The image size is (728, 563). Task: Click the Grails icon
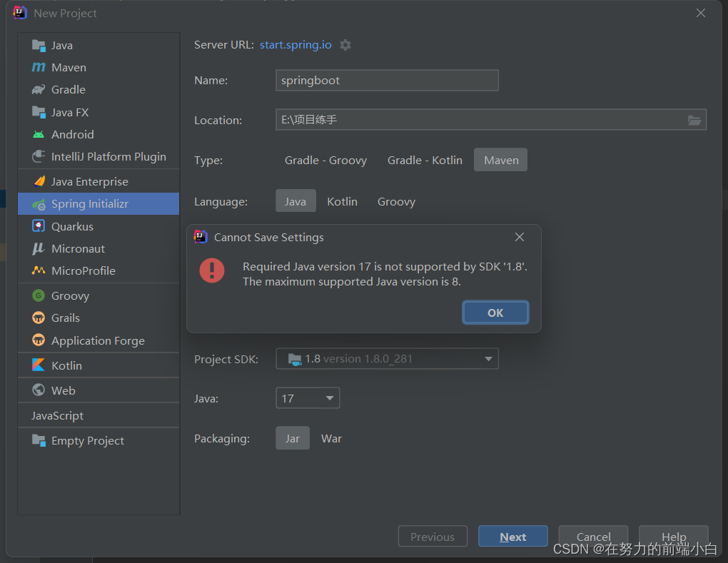39,318
